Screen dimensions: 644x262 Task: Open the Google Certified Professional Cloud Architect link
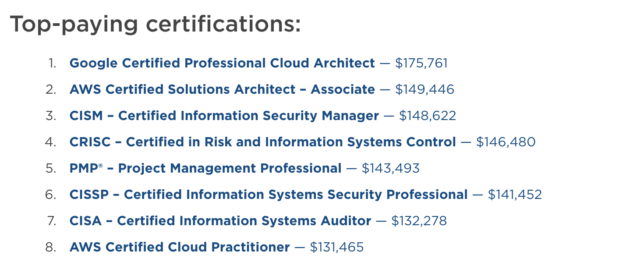[222, 64]
